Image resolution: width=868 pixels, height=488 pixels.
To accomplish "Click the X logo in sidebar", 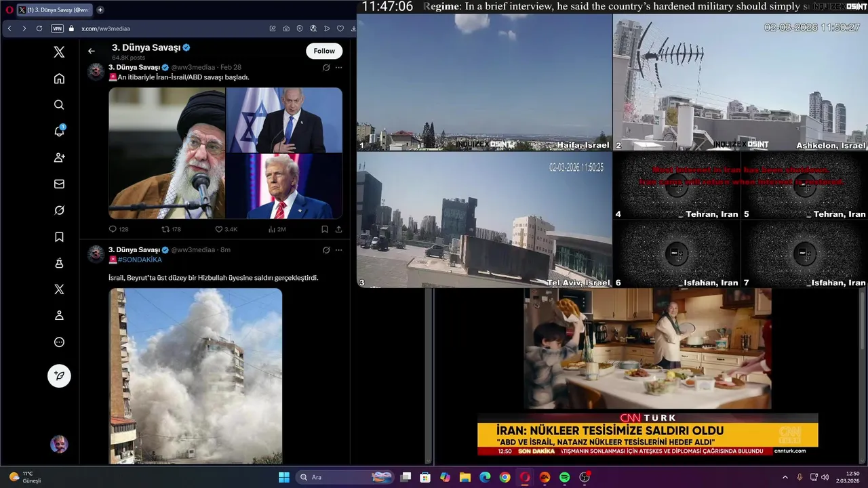I will click(x=59, y=52).
